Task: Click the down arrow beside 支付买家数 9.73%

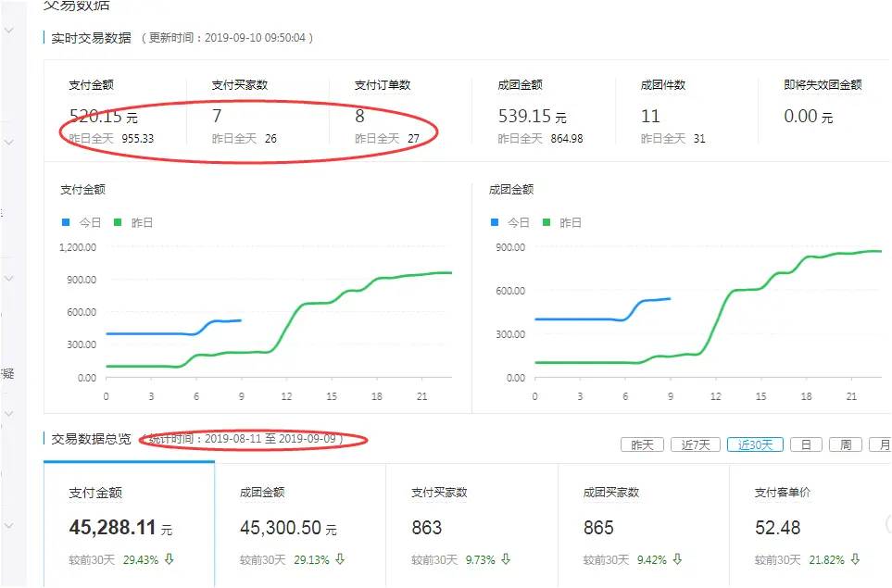Action: pyautogui.click(x=507, y=559)
